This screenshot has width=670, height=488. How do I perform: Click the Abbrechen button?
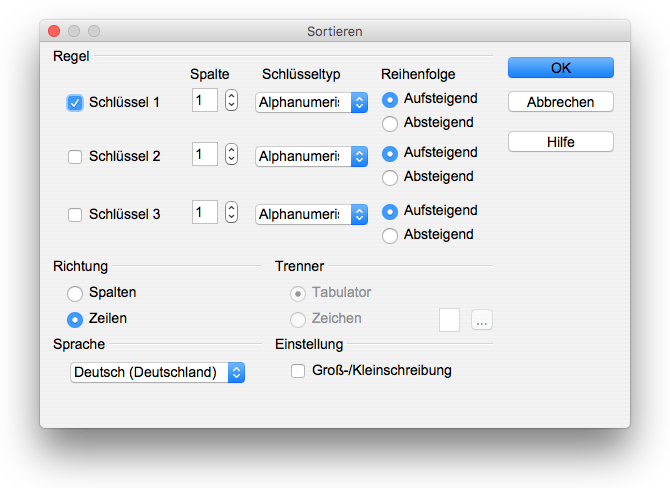tap(561, 102)
